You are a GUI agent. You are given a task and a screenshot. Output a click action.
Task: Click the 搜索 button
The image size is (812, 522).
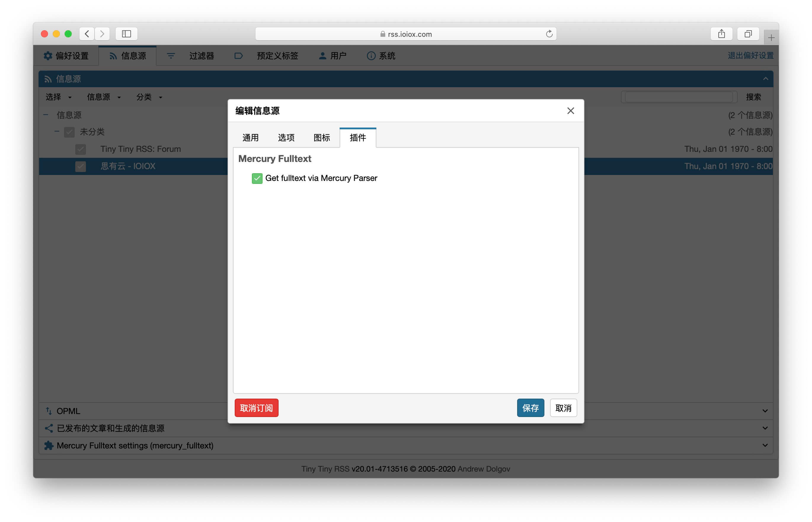pyautogui.click(x=753, y=97)
